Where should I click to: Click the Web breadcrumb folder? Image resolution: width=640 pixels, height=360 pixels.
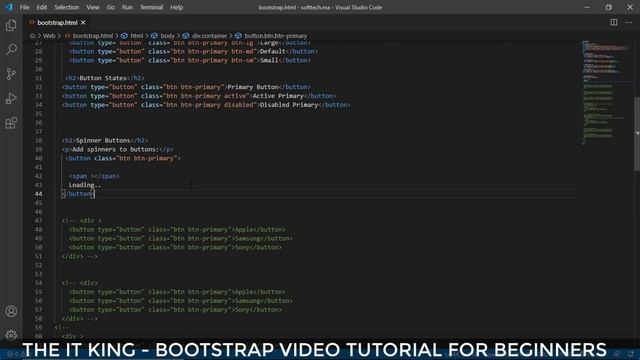49,36
